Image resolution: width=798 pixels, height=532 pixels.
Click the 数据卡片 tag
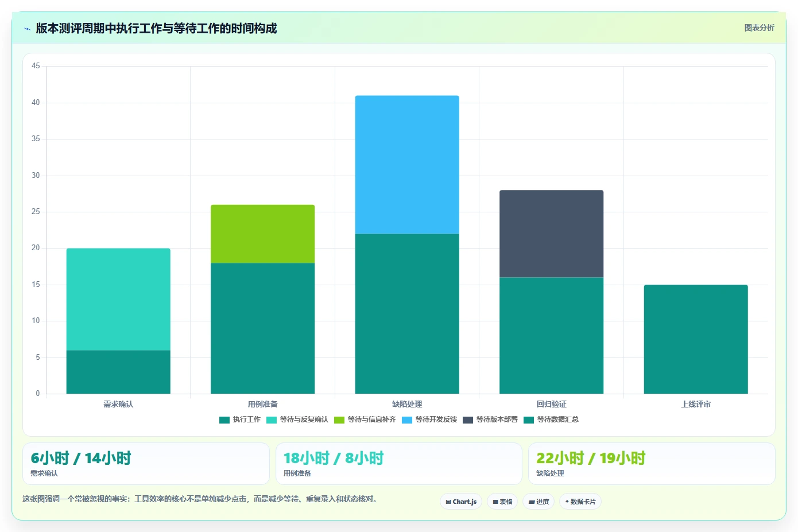coord(580,502)
